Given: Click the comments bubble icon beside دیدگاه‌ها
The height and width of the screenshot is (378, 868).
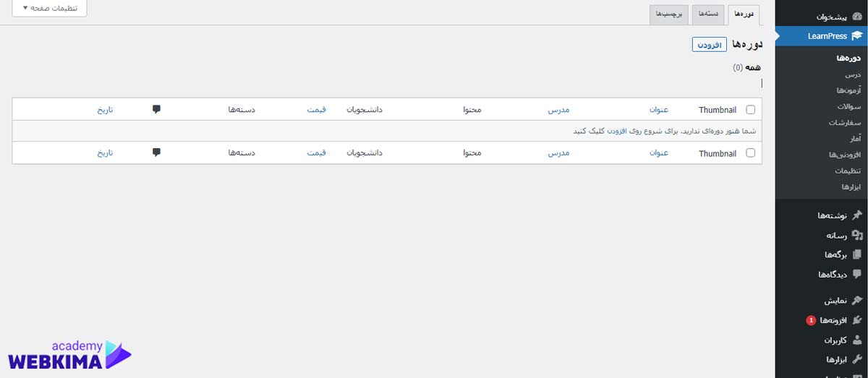Looking at the screenshot, I should pos(857,274).
